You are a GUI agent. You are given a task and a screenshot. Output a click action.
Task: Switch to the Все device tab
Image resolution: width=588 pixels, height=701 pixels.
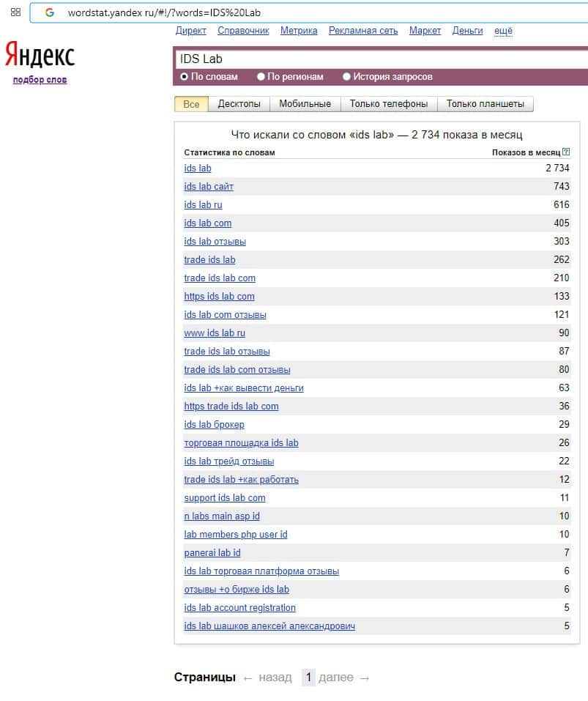coord(191,104)
